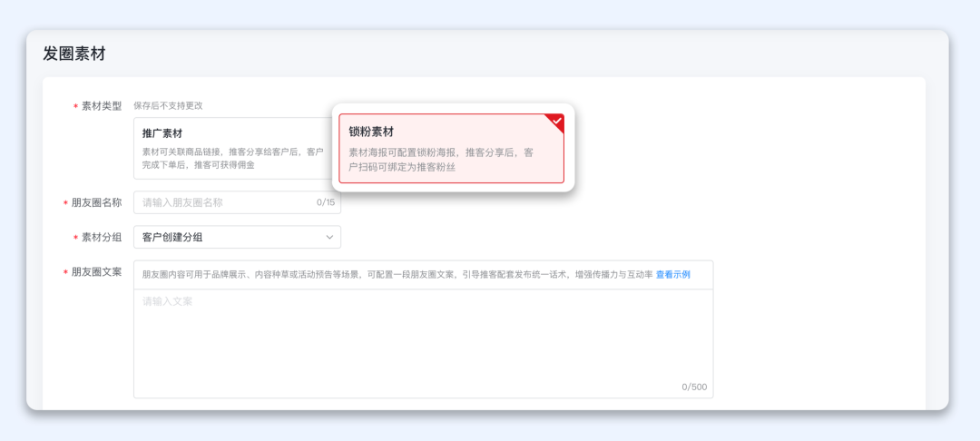The image size is (980, 441).
Task: Click the 推广素材 card title text
Action: 162,133
